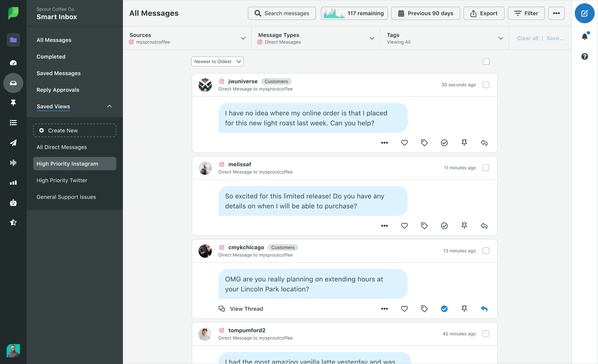Screen dimensions: 598x364
Task: Click the reply icon on cmykchicago message
Action: click(484, 308)
